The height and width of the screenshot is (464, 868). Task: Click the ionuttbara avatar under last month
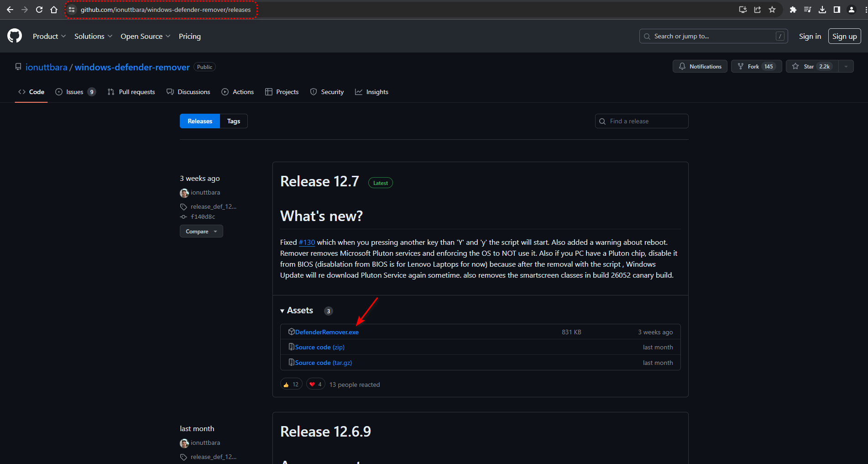click(x=184, y=443)
